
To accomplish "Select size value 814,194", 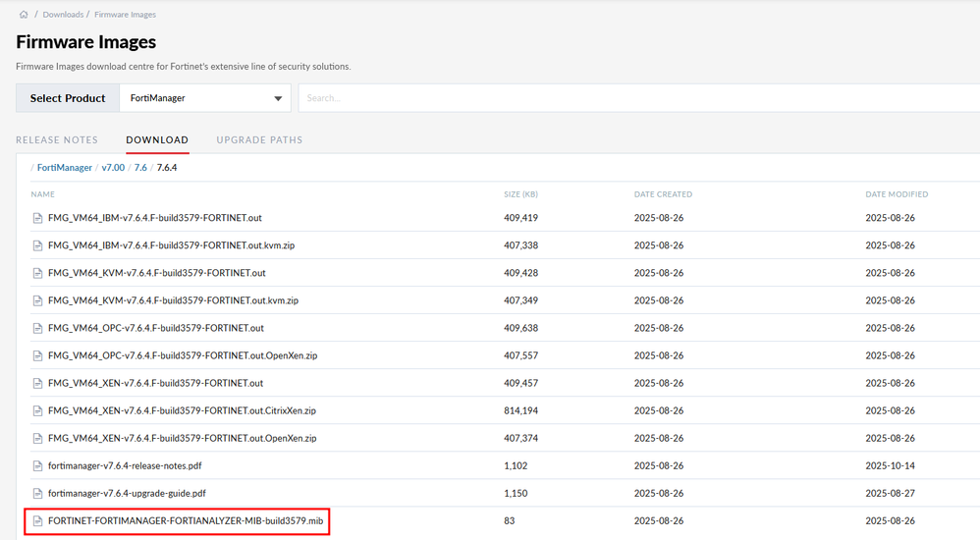I will (x=520, y=410).
